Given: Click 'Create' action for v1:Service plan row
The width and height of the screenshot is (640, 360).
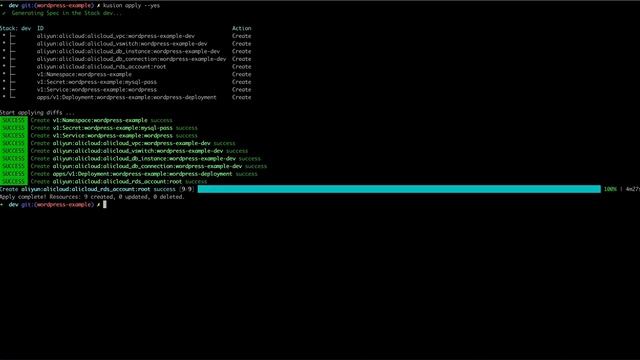Looking at the screenshot, I should [242, 89].
